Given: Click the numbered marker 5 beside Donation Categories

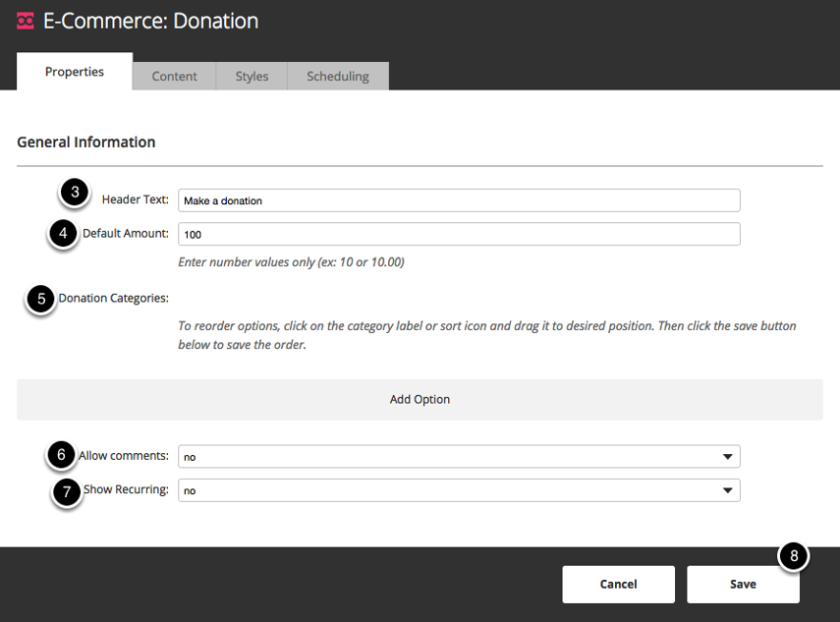Looking at the screenshot, I should (x=41, y=299).
